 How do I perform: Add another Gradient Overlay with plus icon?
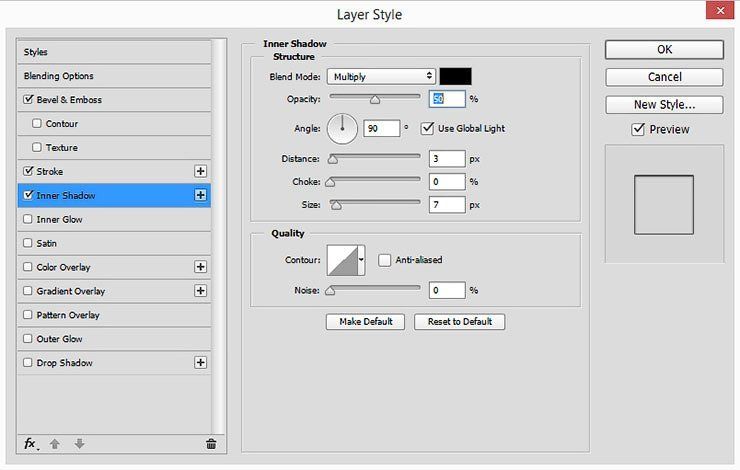coord(200,291)
